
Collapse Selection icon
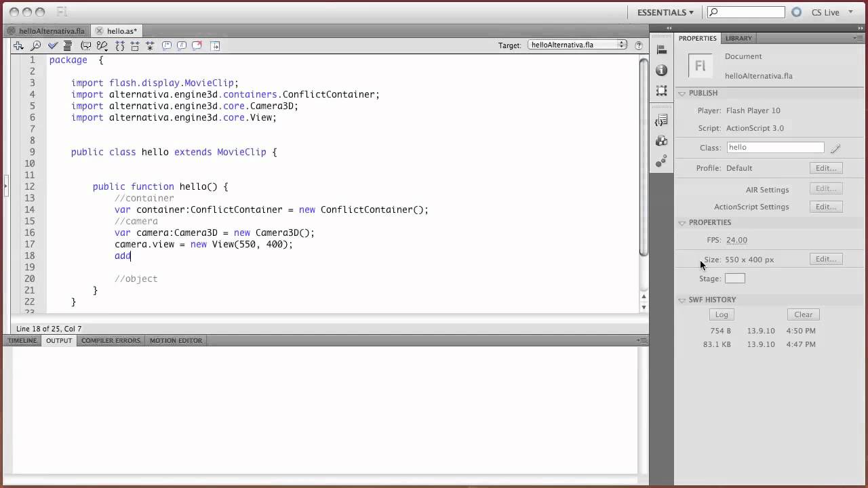(135, 45)
